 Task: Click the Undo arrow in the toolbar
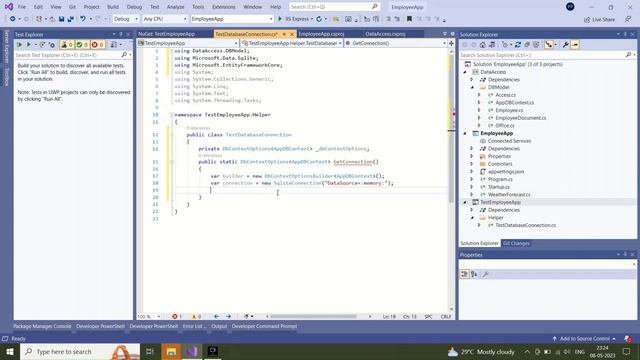(x=83, y=19)
